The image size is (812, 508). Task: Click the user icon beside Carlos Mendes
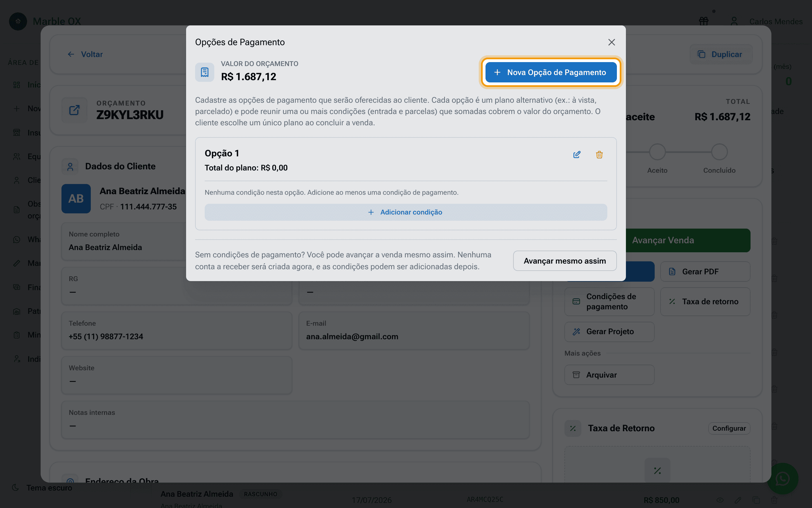coord(734,21)
